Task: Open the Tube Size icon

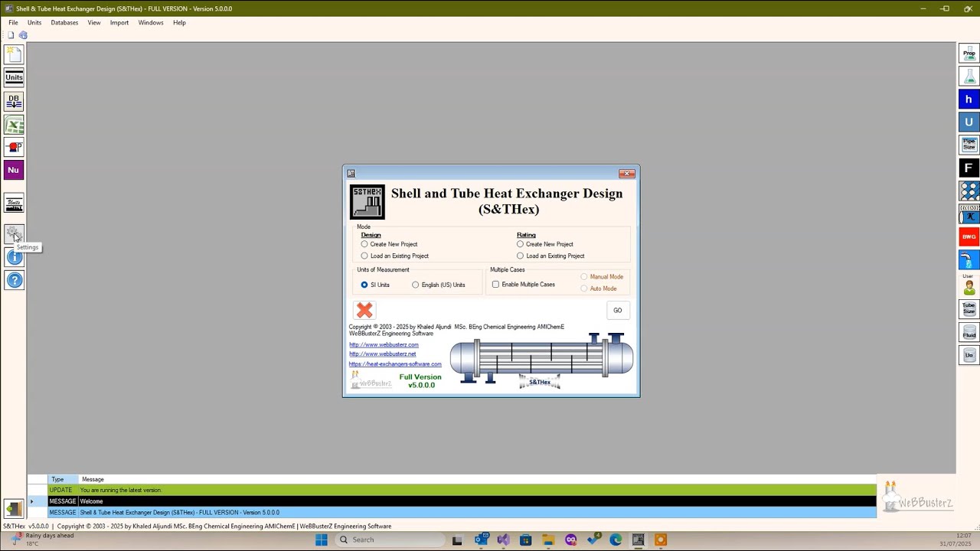Action: point(969,309)
